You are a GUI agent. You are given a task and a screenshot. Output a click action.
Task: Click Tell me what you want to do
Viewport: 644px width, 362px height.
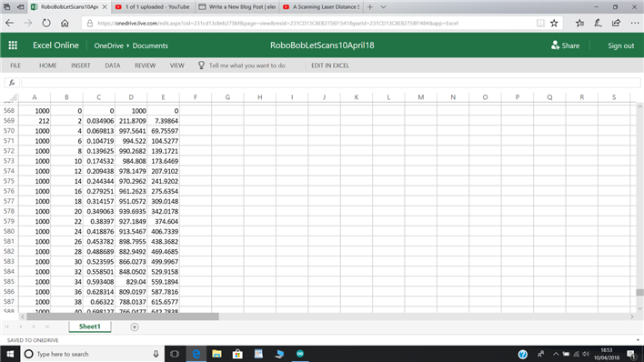click(247, 65)
